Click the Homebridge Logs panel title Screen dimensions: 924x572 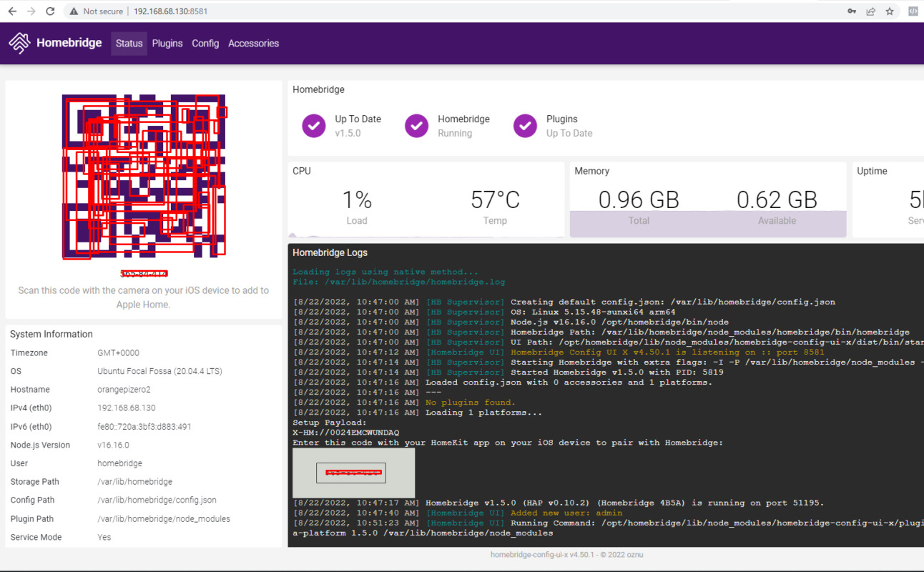(x=330, y=252)
